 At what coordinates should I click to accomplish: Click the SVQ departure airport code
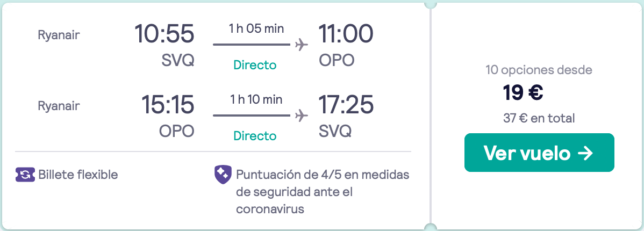pyautogui.click(x=178, y=61)
